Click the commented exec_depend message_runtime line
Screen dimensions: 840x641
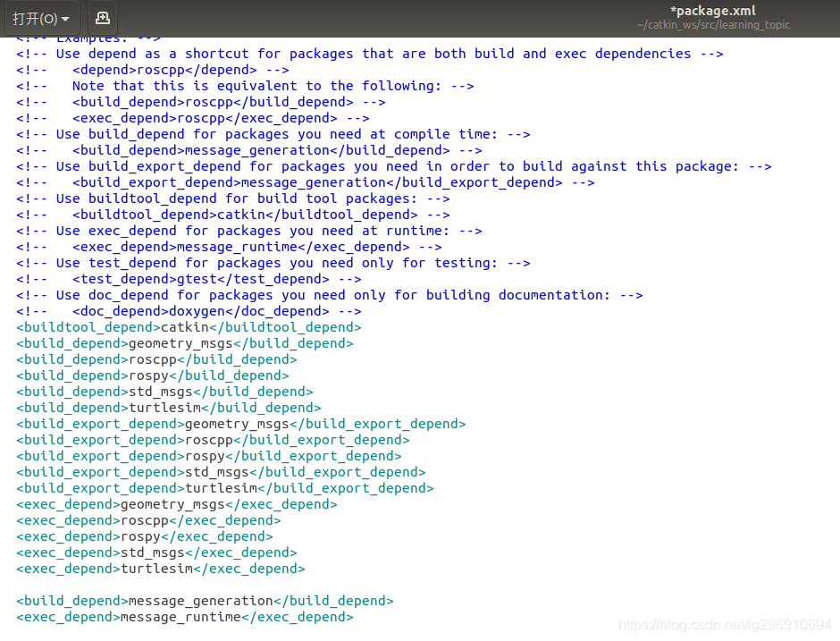pyautogui.click(x=230, y=247)
